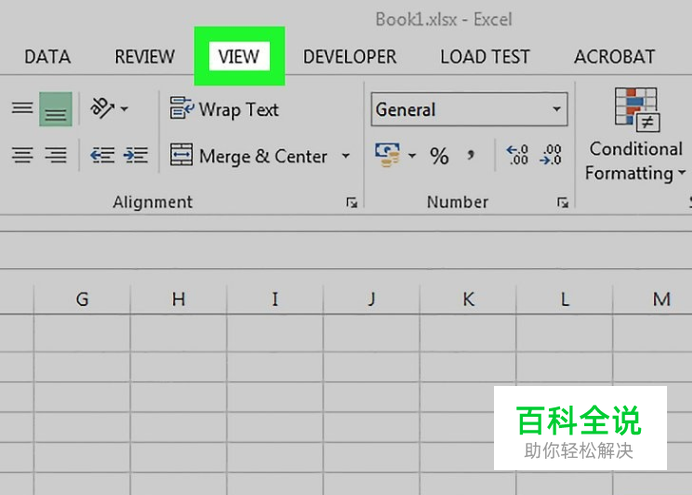Click Wrap Text button
Screen dimensions: 692x495
tap(224, 109)
